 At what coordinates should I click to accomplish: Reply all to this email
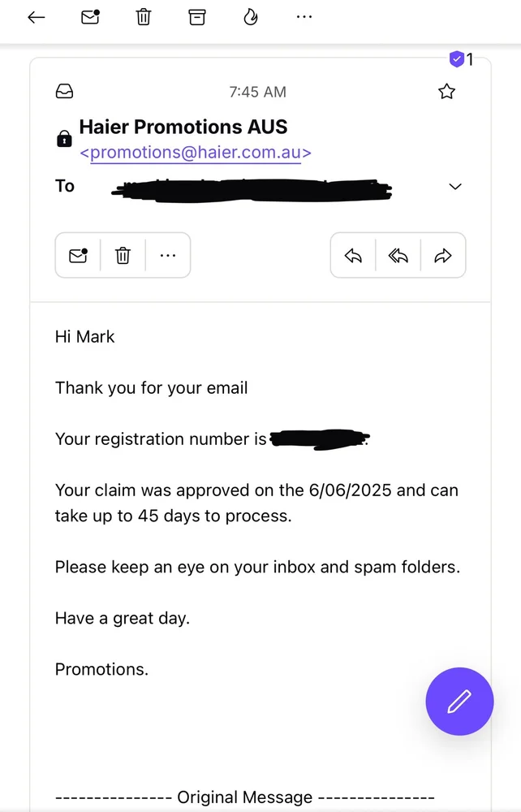pyautogui.click(x=398, y=256)
